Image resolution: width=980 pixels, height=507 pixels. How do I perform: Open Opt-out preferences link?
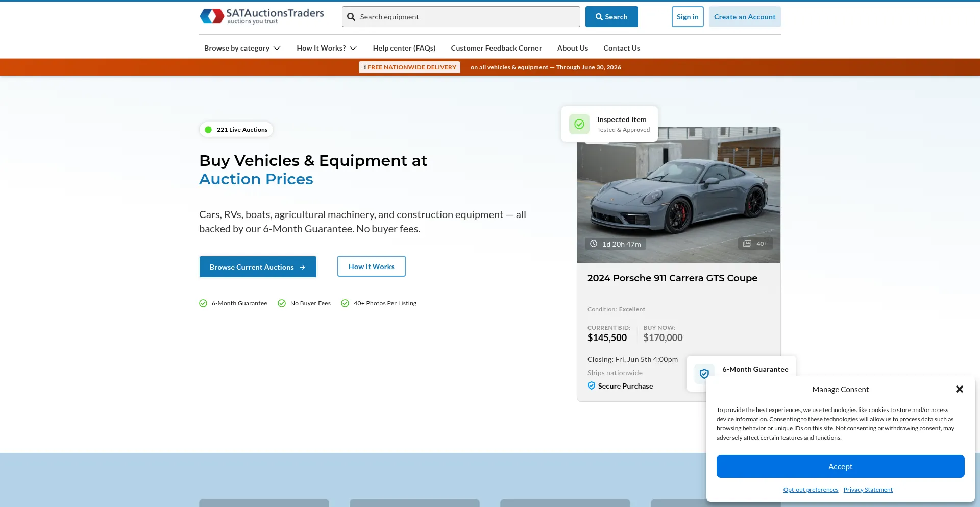click(811, 490)
